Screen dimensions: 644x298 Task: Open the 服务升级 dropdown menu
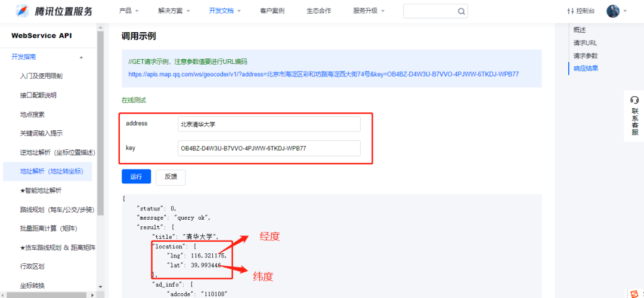tap(369, 11)
